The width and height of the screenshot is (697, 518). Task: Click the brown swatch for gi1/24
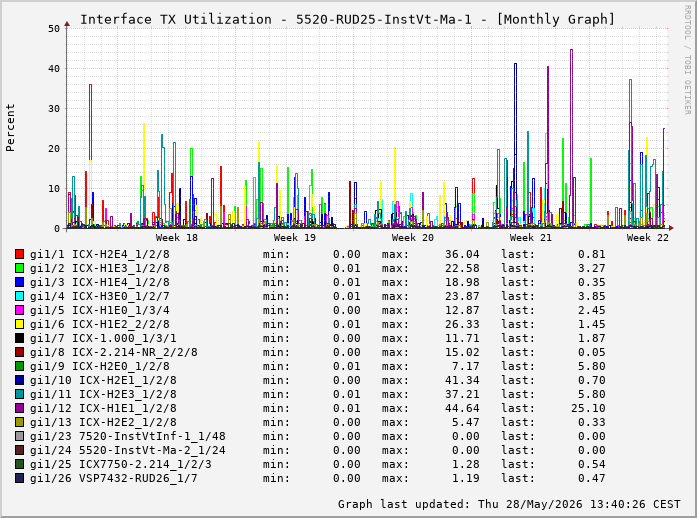pos(19,450)
